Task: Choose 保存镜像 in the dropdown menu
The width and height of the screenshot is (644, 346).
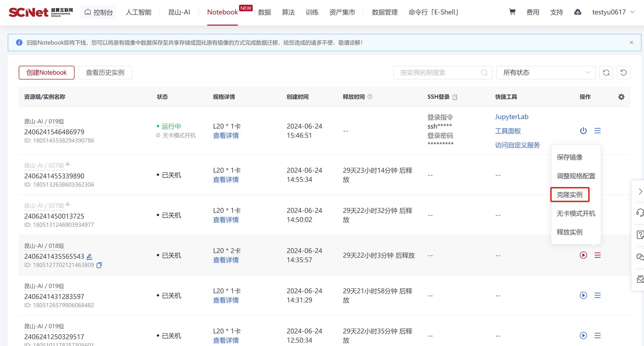Action: pos(569,157)
